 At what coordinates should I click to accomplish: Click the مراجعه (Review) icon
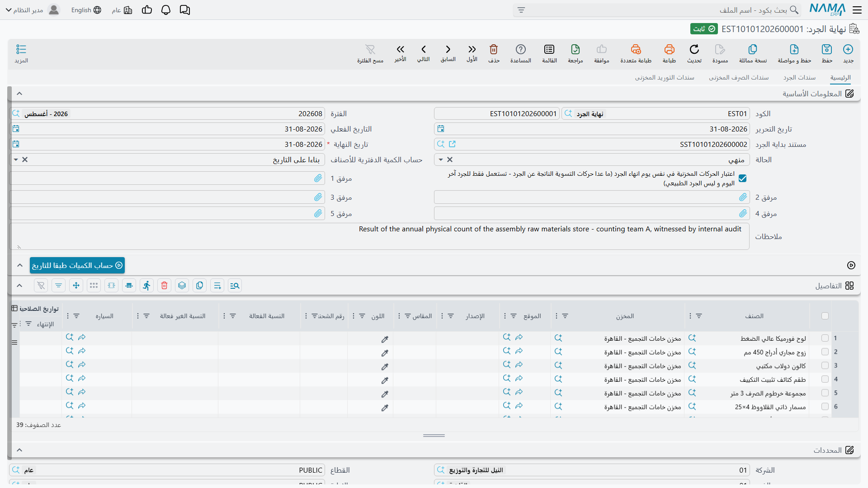tap(576, 49)
